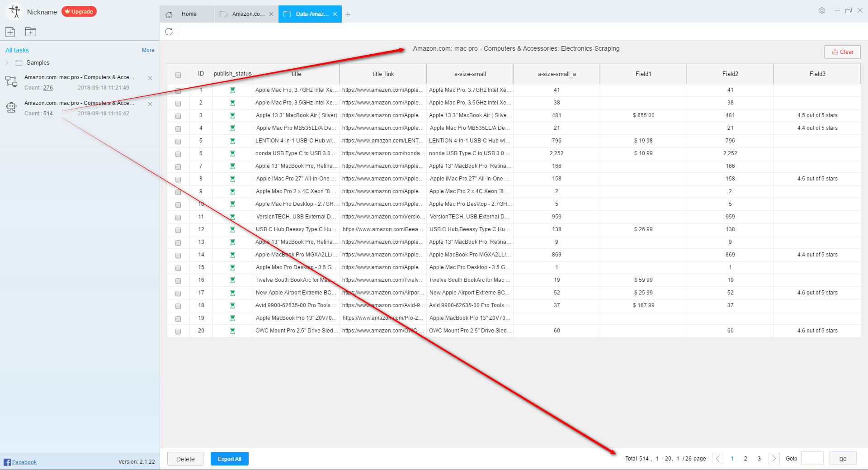The width and height of the screenshot is (868, 470).
Task: Click the $ 167 99 price cell
Action: pos(643,305)
